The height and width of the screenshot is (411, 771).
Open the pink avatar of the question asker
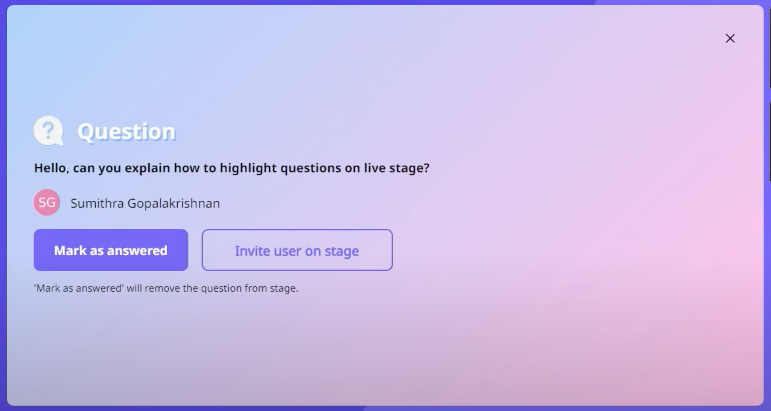point(47,203)
